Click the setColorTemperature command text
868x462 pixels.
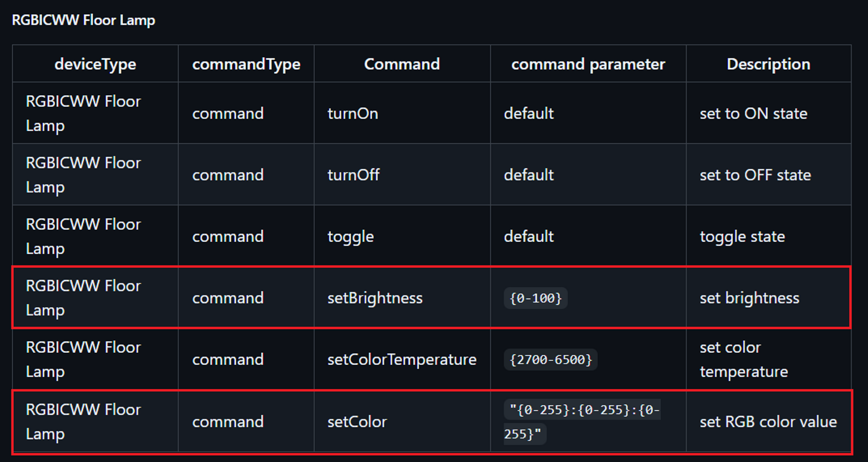(401, 359)
